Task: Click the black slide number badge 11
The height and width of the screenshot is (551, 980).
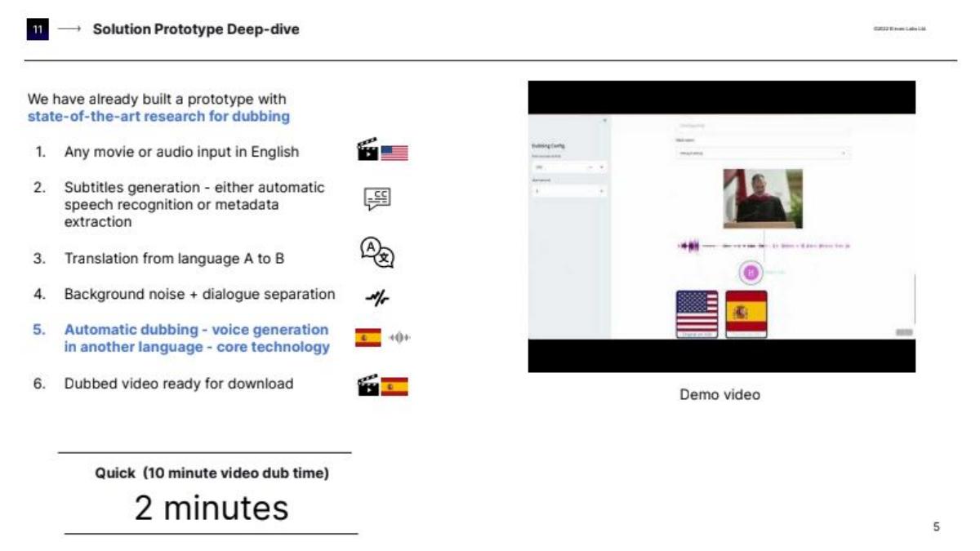Action: [38, 30]
